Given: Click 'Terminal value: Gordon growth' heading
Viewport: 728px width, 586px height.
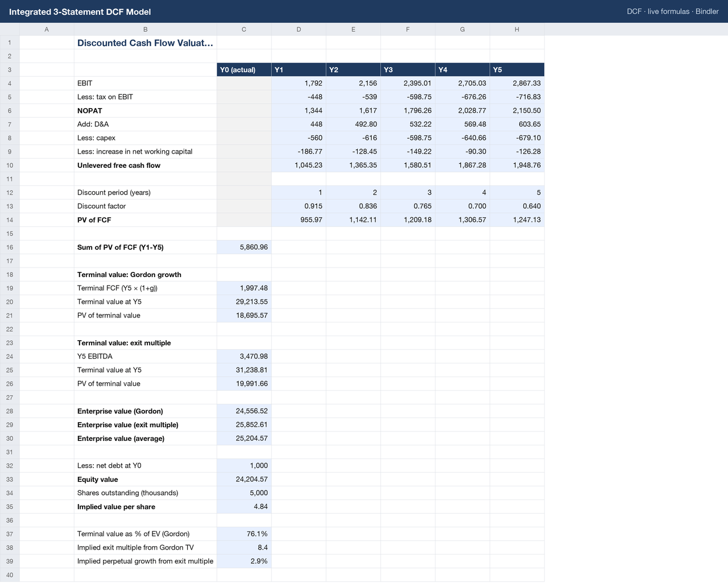Looking at the screenshot, I should click(145, 275).
